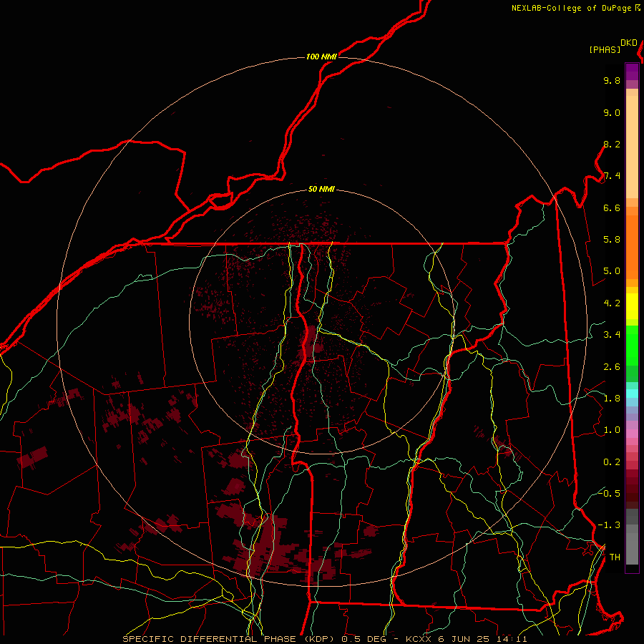The image size is (644, 644).
Task: Select the 9.0 legend value
Action: click(x=612, y=113)
